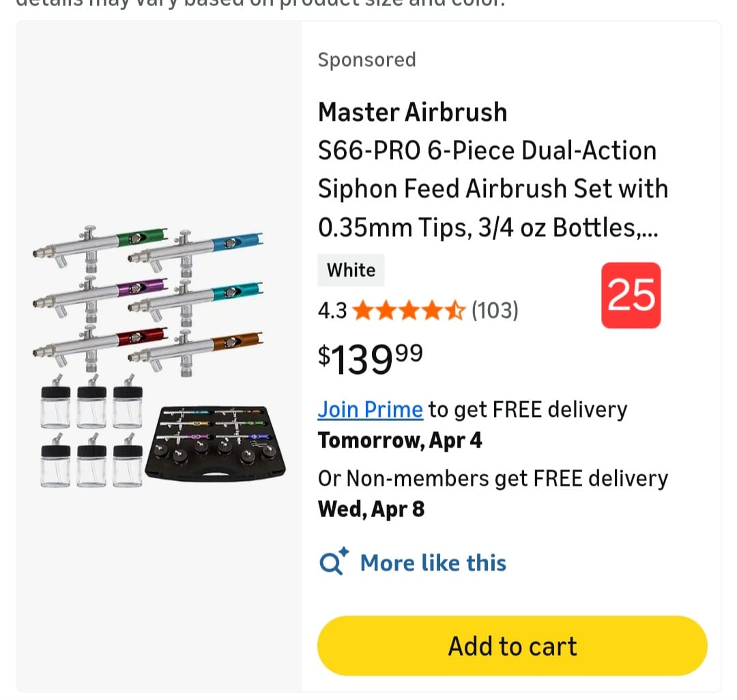Screen dimensions: 737x700
Task: Click the 4.3 rating number
Action: 332,311
